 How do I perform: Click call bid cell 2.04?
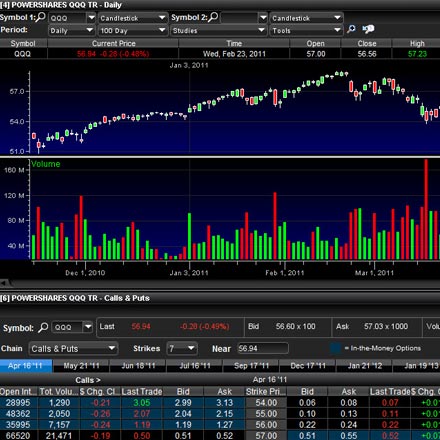click(183, 414)
